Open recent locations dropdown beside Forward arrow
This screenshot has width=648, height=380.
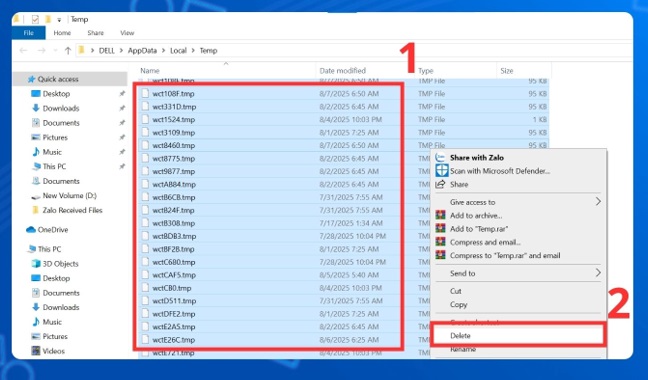click(55, 51)
